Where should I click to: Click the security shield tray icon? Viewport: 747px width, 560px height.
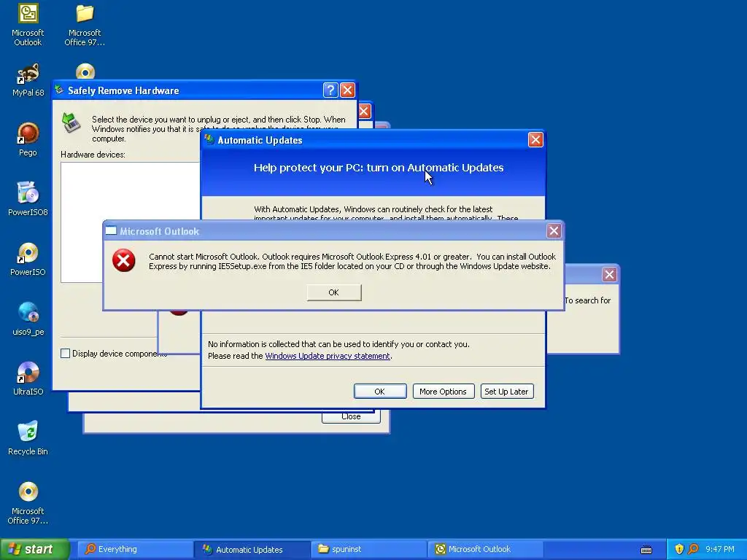(x=679, y=549)
